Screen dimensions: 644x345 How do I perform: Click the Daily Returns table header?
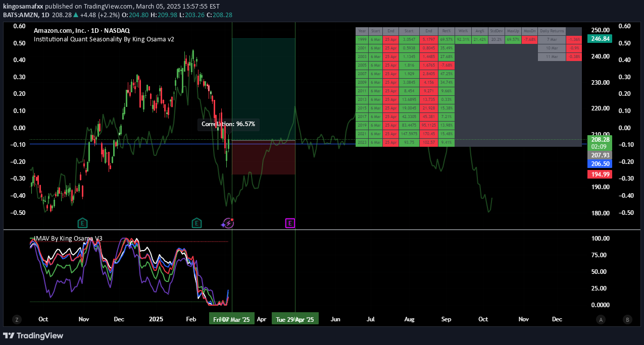[x=552, y=31]
